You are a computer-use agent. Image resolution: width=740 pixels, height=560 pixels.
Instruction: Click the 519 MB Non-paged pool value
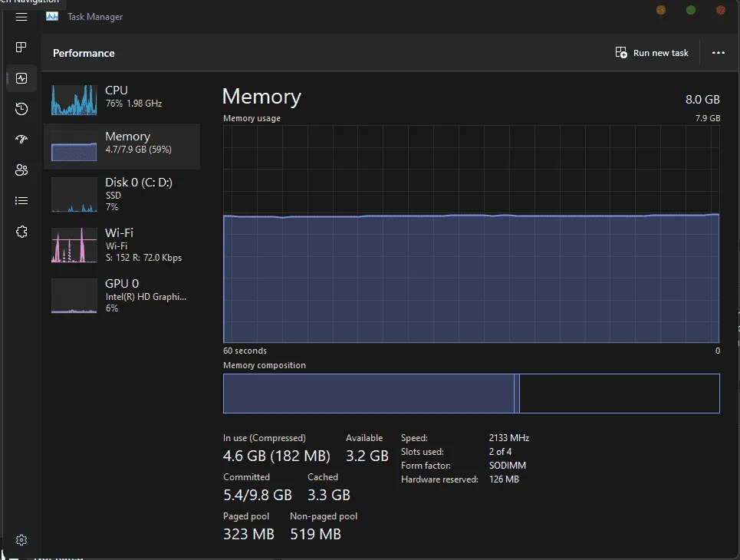[x=315, y=534]
